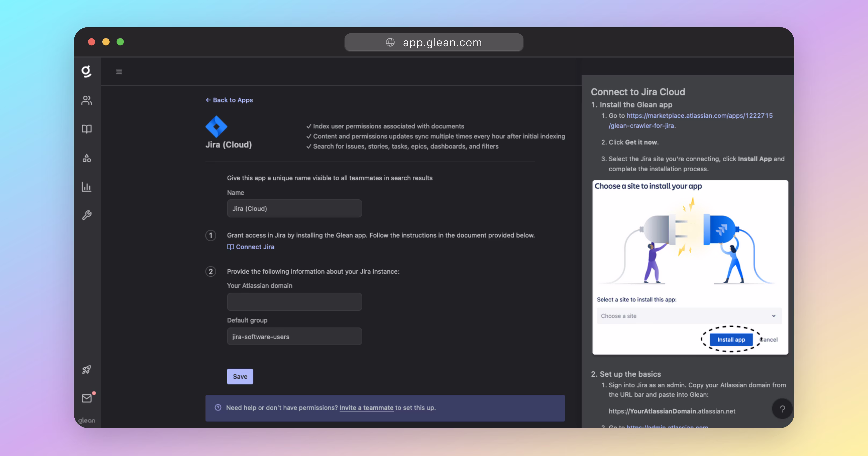Open the wrench tools sidebar icon
This screenshot has width=868, height=456.
(86, 215)
